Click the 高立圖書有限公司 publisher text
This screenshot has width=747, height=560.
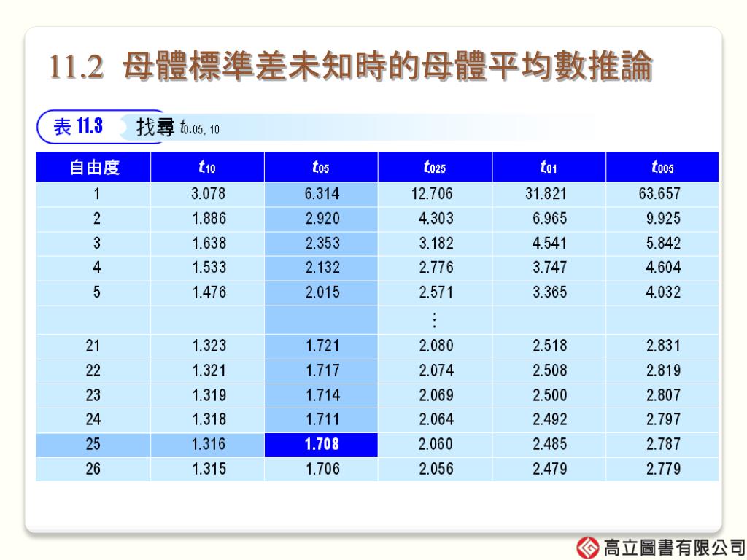(674, 548)
